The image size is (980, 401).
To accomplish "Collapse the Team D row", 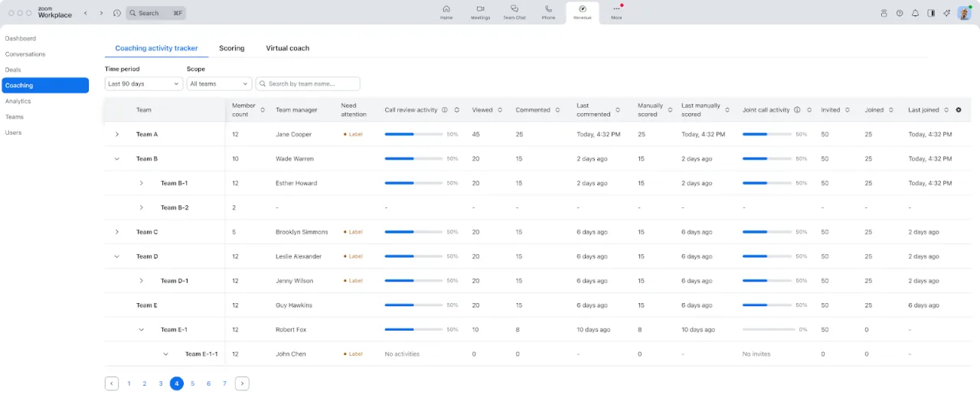I will (117, 256).
